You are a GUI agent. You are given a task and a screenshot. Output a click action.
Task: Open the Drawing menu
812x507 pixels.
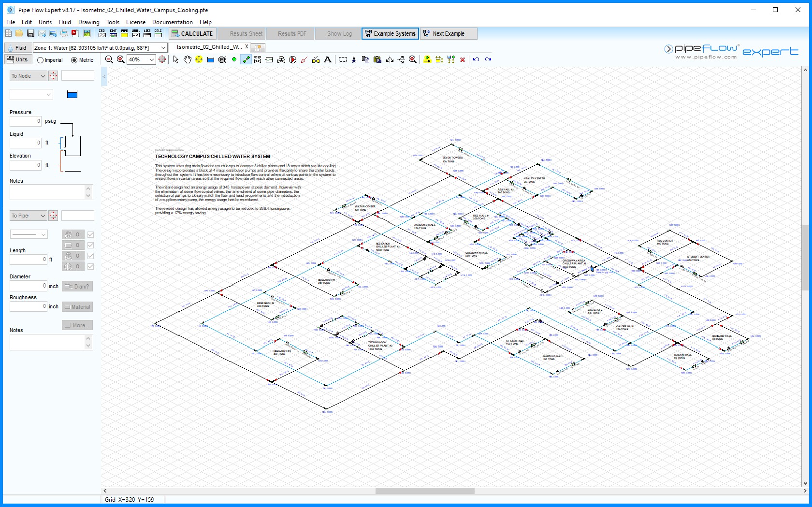pos(89,22)
